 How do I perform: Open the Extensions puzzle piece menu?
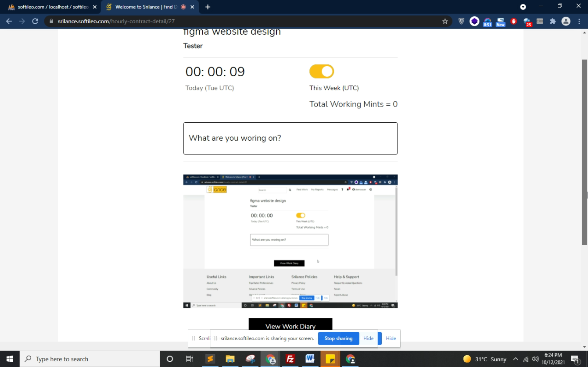[553, 21]
